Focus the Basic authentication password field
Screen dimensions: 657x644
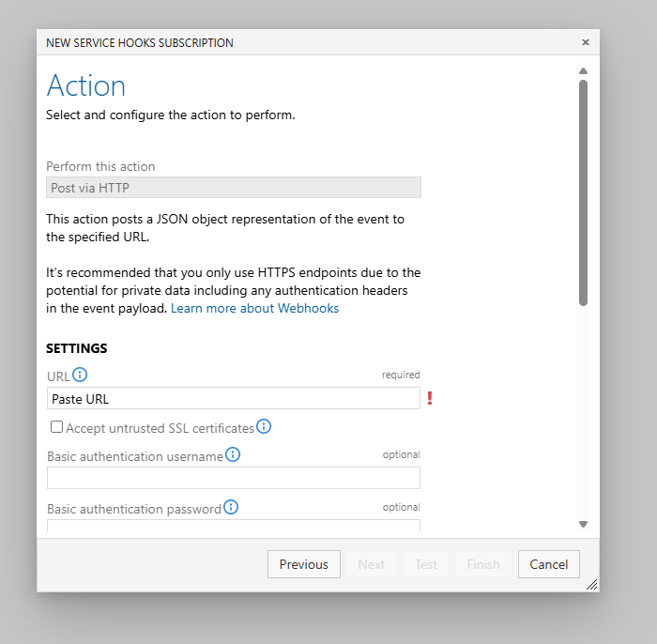click(x=234, y=526)
